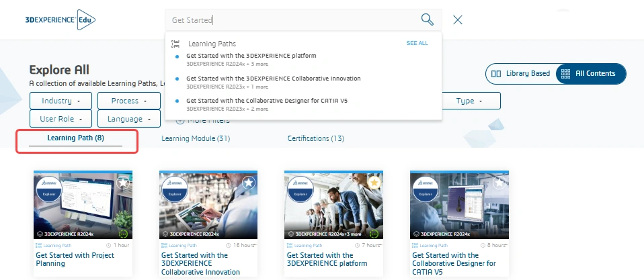Expand the Language filter dropdown
The image size is (644, 280).
click(x=128, y=119)
